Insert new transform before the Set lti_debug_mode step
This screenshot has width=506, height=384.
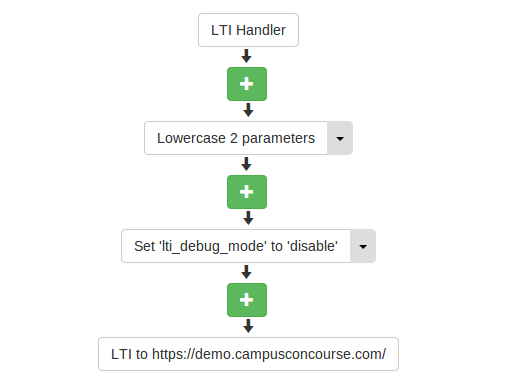tap(247, 192)
